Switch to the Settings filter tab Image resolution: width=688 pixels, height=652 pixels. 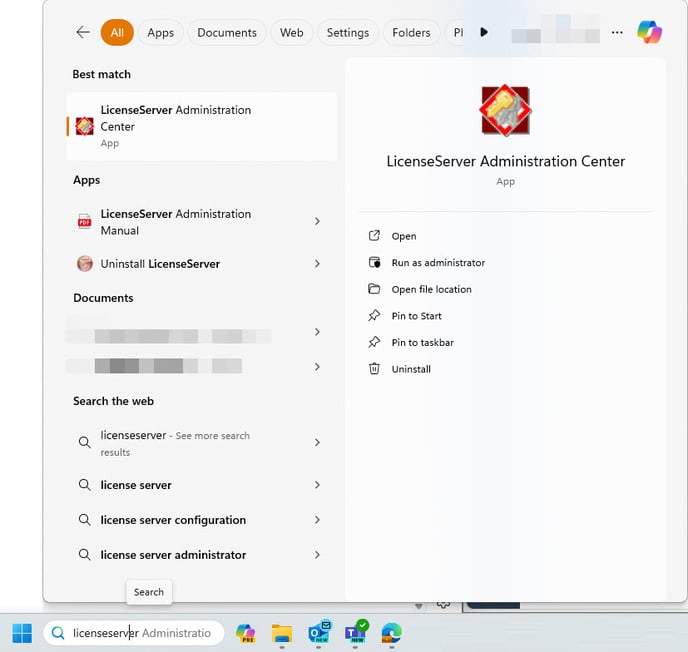pos(348,32)
